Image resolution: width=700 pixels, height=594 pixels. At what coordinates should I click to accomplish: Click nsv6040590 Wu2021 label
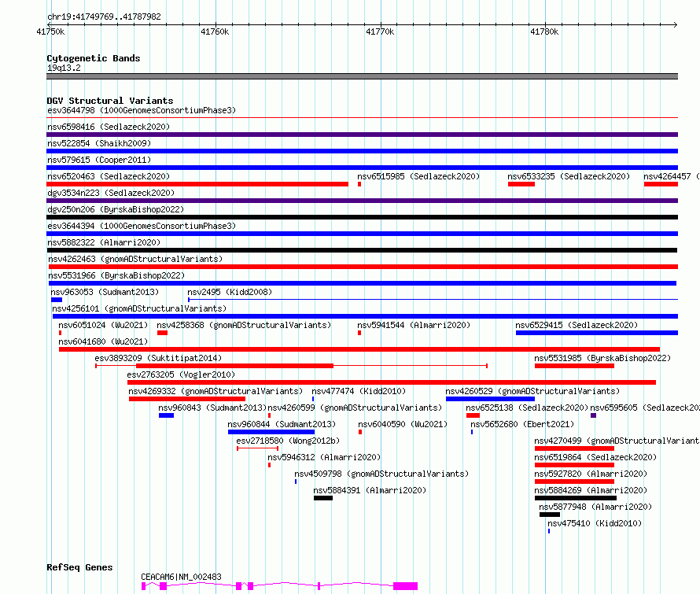pos(403,424)
